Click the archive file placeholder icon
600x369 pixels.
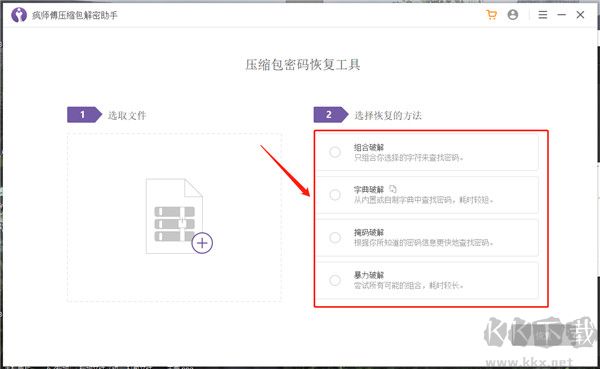click(174, 216)
